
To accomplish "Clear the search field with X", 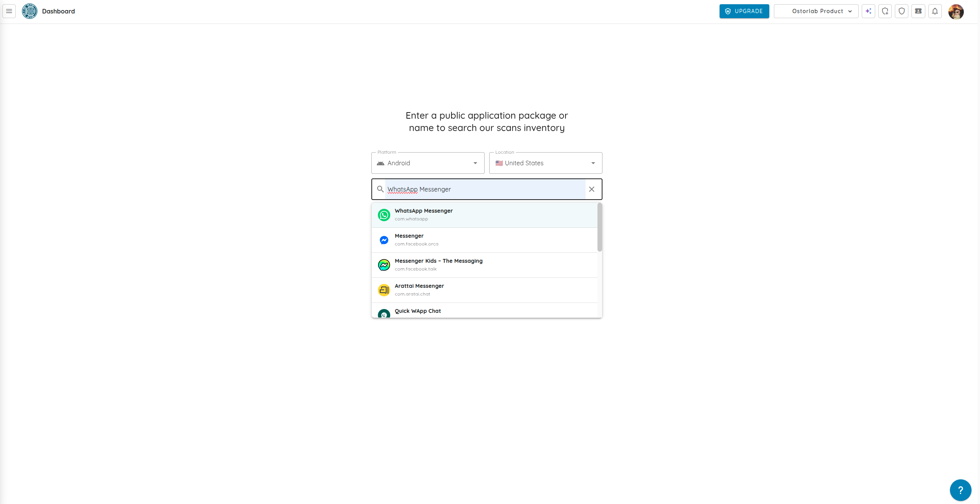I will coord(592,189).
